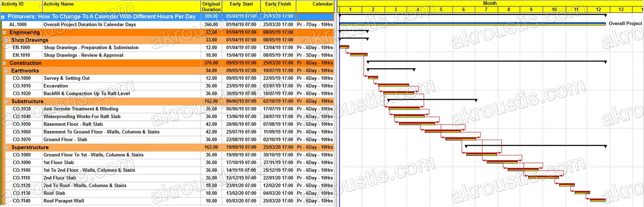
Task: Click 'Waterproofing Works For Raft Slab' name
Action: [82, 116]
